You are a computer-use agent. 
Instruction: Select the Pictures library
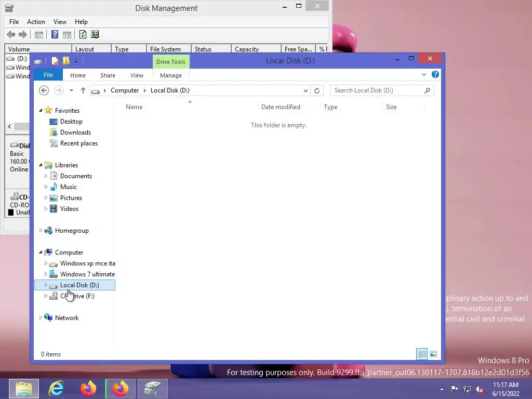click(x=71, y=198)
